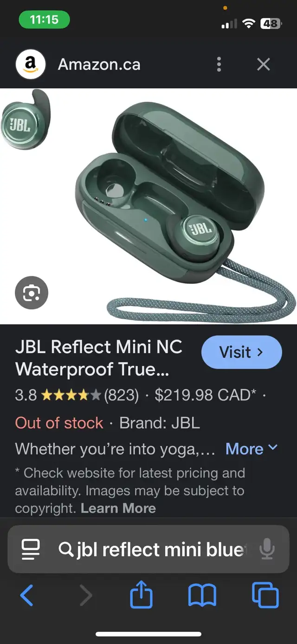Go back to previous page
The height and width of the screenshot is (644, 297).
26,596
